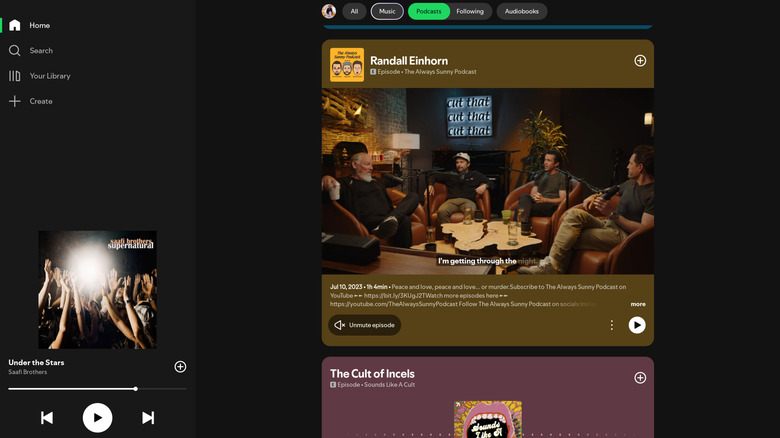Open The Always Sunny Podcast show link
780x438 pixels.
coord(440,72)
